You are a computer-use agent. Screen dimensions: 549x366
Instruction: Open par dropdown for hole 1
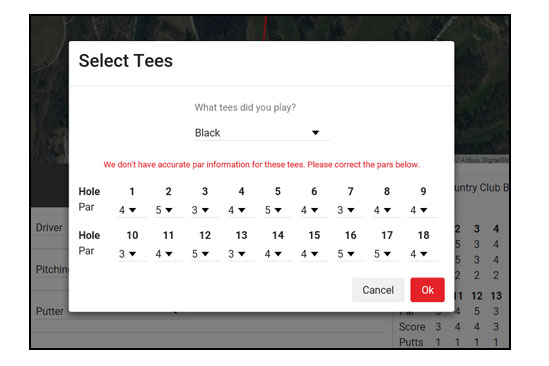coord(132,210)
